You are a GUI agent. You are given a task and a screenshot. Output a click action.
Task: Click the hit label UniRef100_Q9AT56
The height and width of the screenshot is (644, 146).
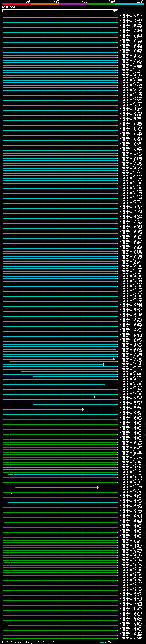point(131,45)
